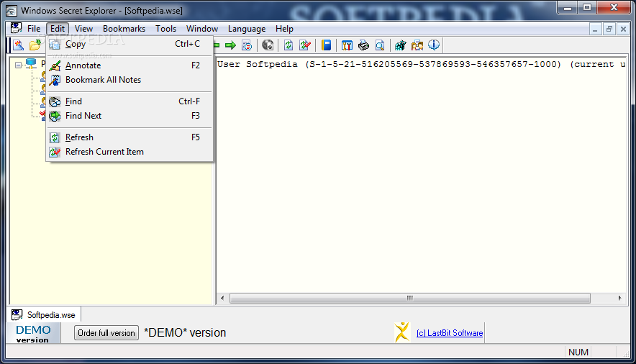Choose Copy from the Edit menu
This screenshot has height=364, width=636.
click(130, 44)
